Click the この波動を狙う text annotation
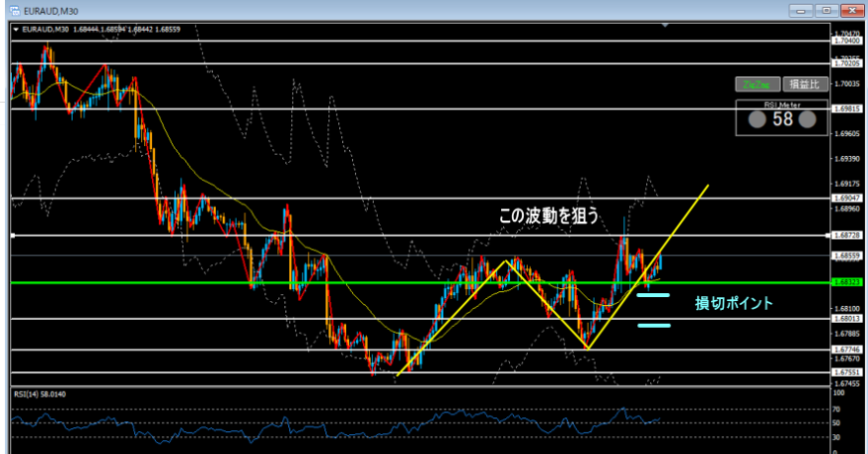The width and height of the screenshot is (868, 454). click(546, 214)
